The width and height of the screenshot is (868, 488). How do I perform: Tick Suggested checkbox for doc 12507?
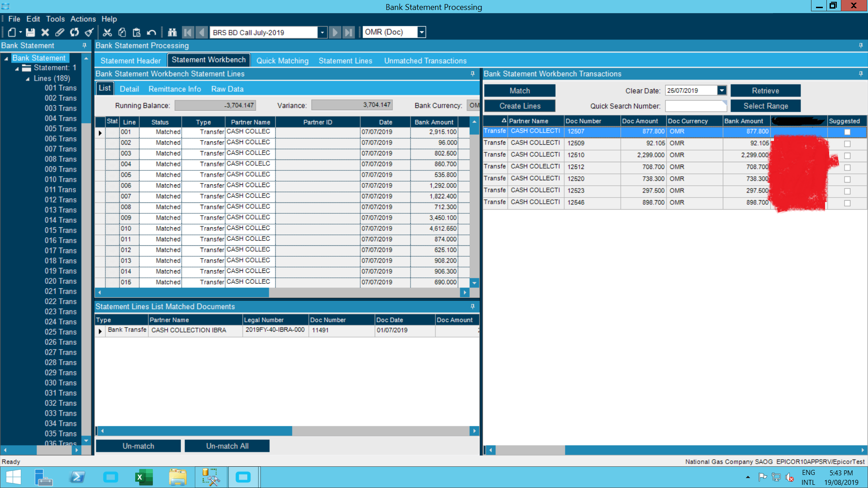847,132
